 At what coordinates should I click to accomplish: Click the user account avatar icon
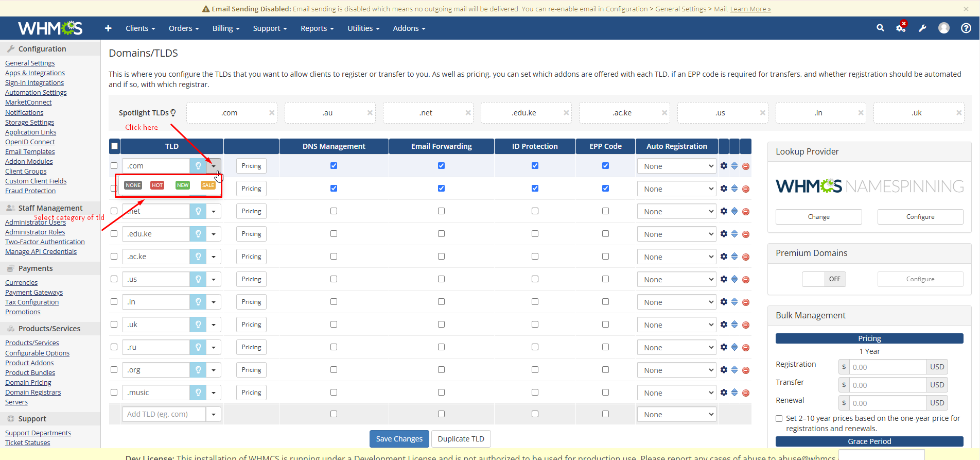click(943, 28)
